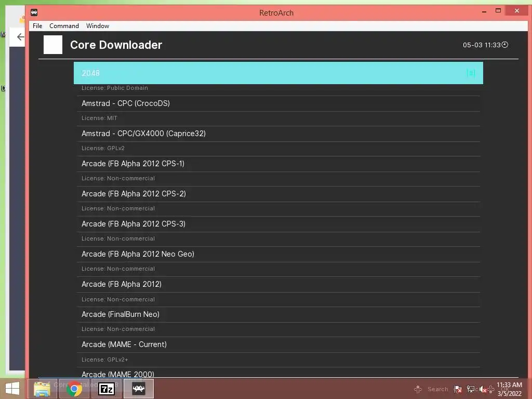Click the muted volume tray icon

point(483,389)
